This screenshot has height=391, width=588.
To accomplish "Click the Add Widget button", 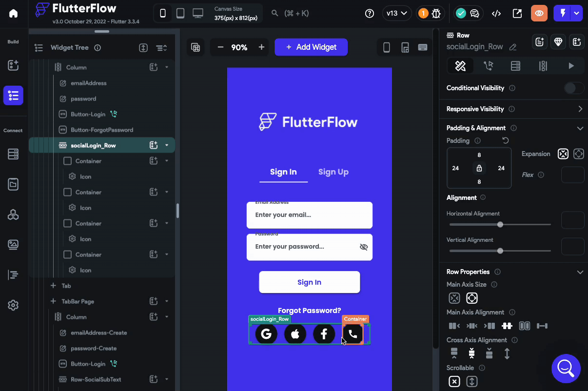I will click(311, 47).
